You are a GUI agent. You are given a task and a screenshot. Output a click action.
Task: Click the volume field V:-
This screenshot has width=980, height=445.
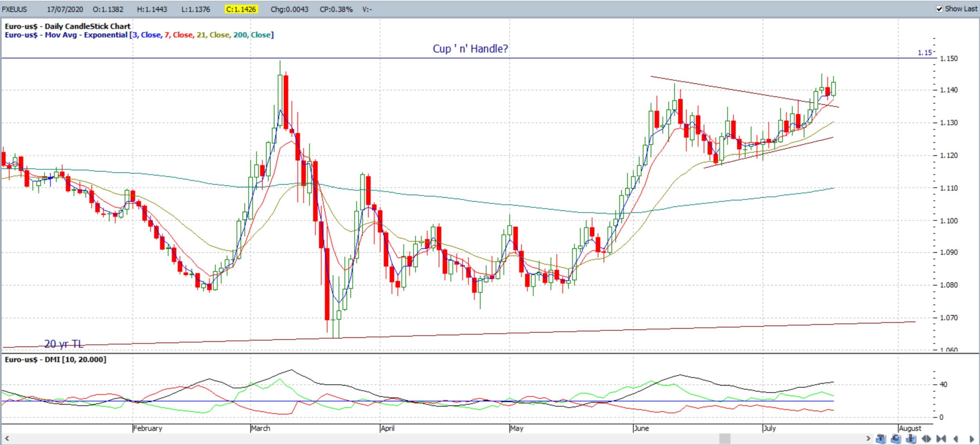coord(367,9)
